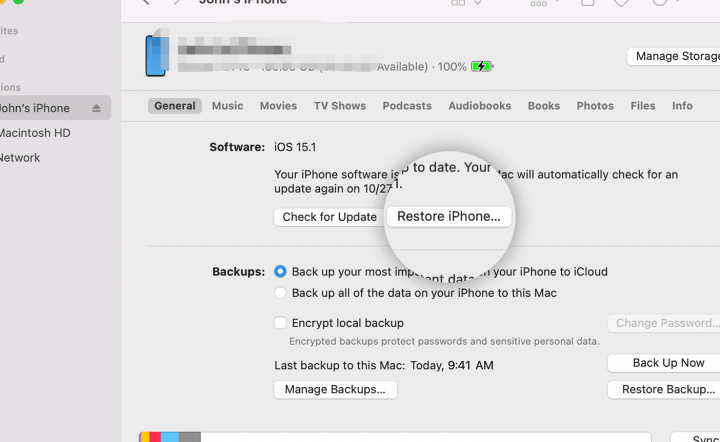Switch to the General tab
720x442 pixels.
click(174, 106)
